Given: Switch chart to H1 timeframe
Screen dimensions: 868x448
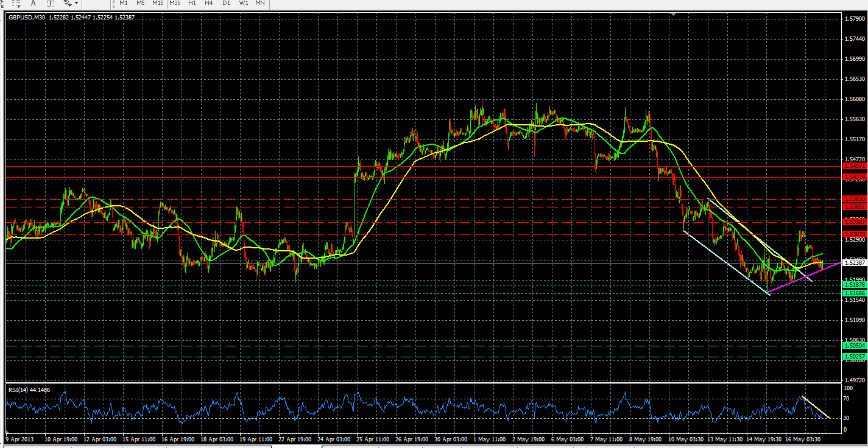Looking at the screenshot, I should pos(192,3).
